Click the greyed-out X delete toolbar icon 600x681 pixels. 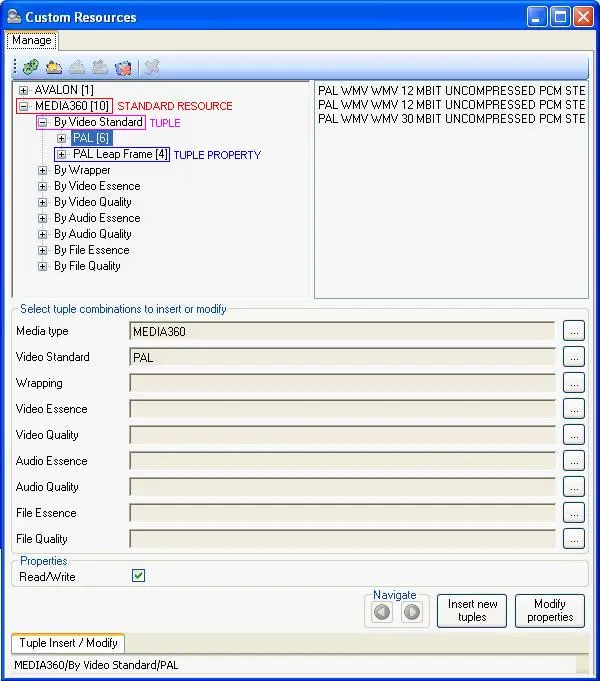(151, 68)
